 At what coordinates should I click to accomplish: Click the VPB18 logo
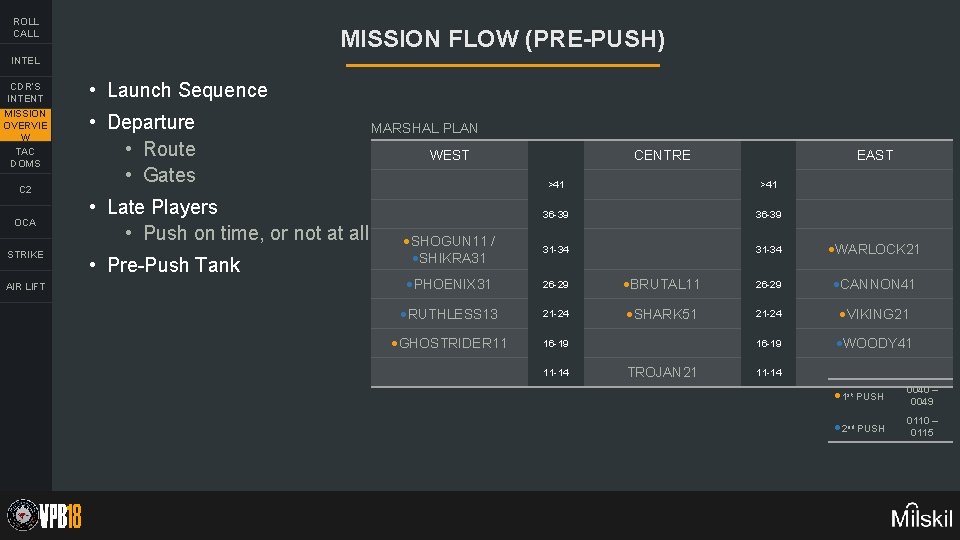coord(60,515)
